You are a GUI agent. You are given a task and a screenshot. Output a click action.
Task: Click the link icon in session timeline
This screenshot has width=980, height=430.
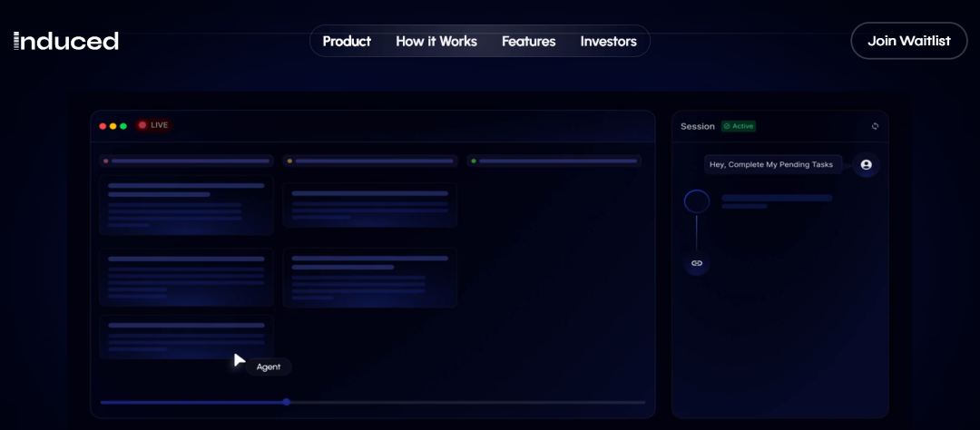697,263
